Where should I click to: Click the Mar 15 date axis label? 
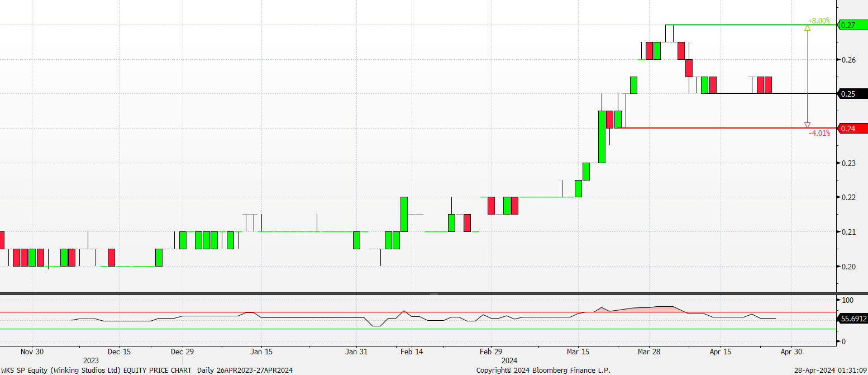[578, 352]
